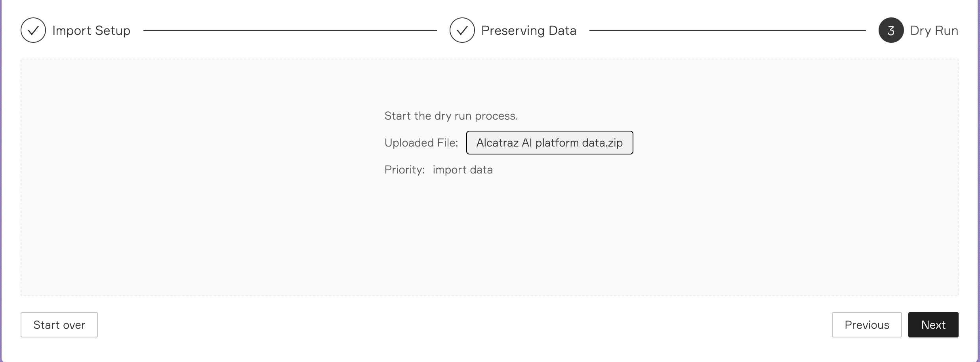Screen dimensions: 980x362
Task: Click the connector line after Import Setup
Action: tap(290, 30)
